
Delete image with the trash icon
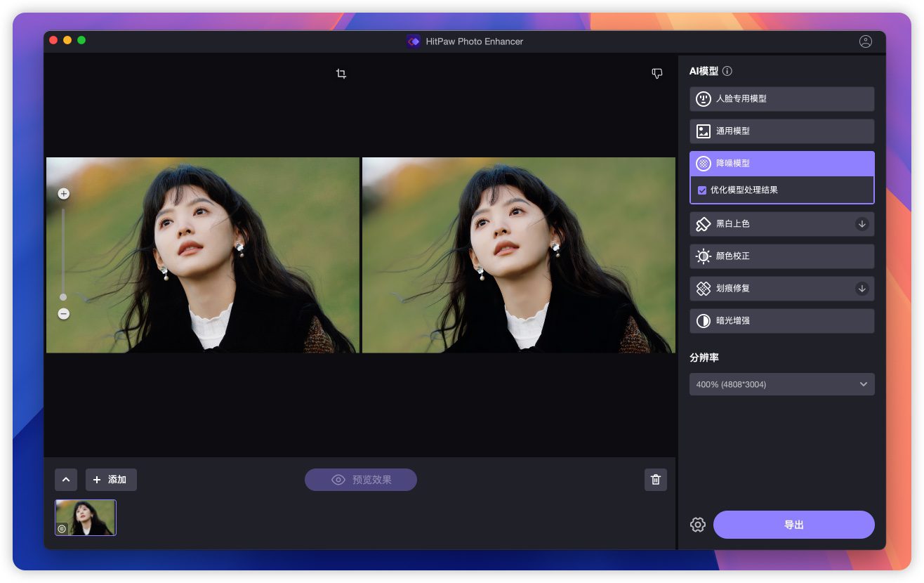(x=656, y=480)
